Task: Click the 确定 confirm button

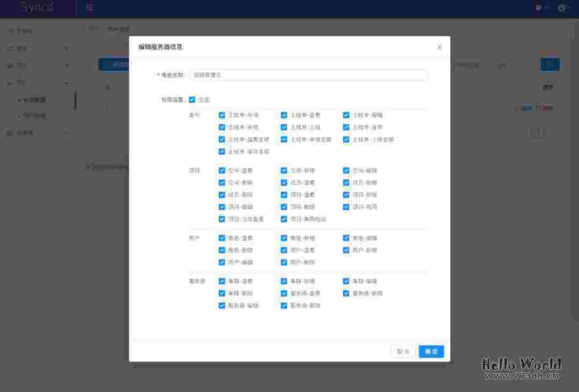Action: 431,352
